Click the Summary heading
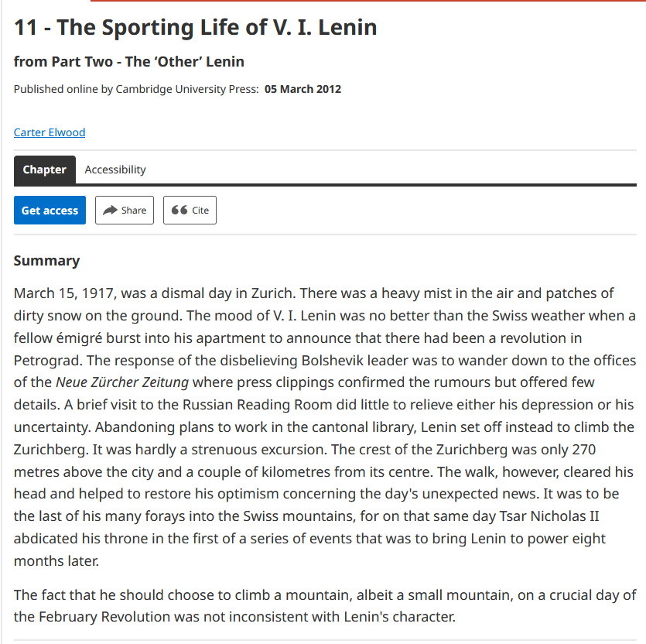Screen dimensions: 646x644 46,261
